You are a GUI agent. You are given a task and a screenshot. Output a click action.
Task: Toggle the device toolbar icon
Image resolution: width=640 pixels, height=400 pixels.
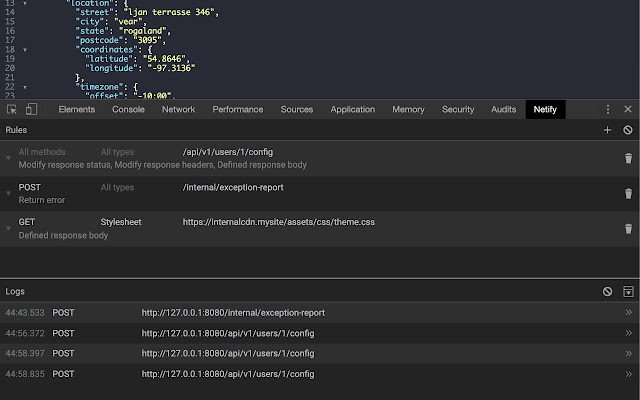coord(31,109)
